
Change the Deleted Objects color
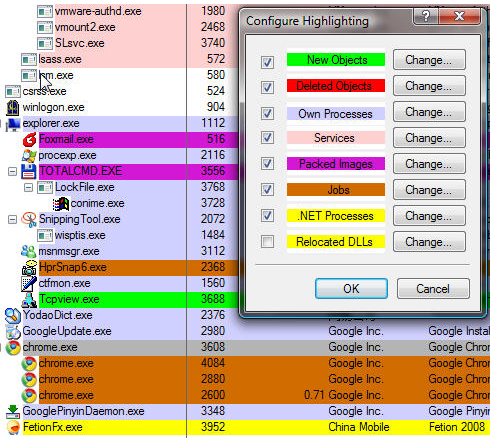click(429, 86)
